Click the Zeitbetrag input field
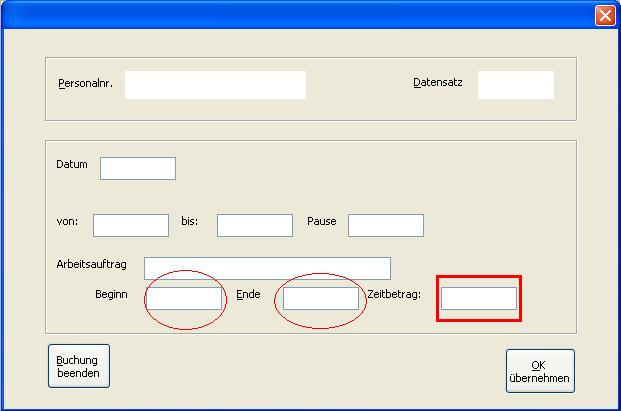Image resolution: width=621 pixels, height=411 pixels. point(479,298)
